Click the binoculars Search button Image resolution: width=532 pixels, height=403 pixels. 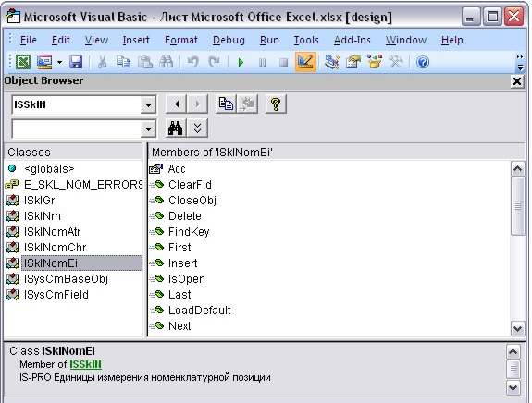[175, 128]
